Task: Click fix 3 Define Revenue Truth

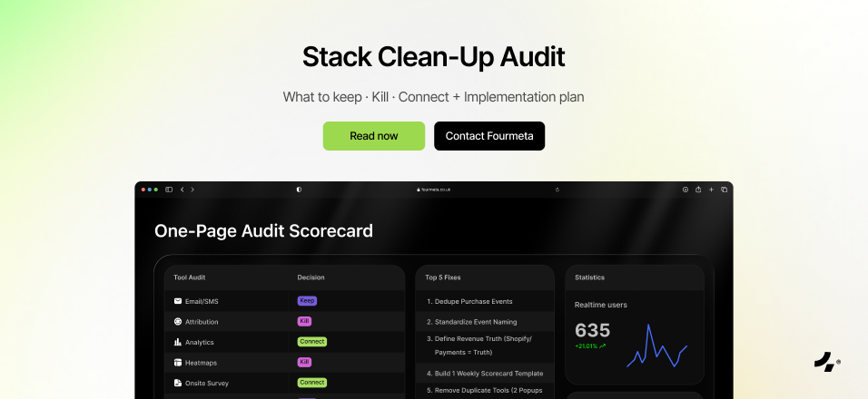Action: click(478, 345)
